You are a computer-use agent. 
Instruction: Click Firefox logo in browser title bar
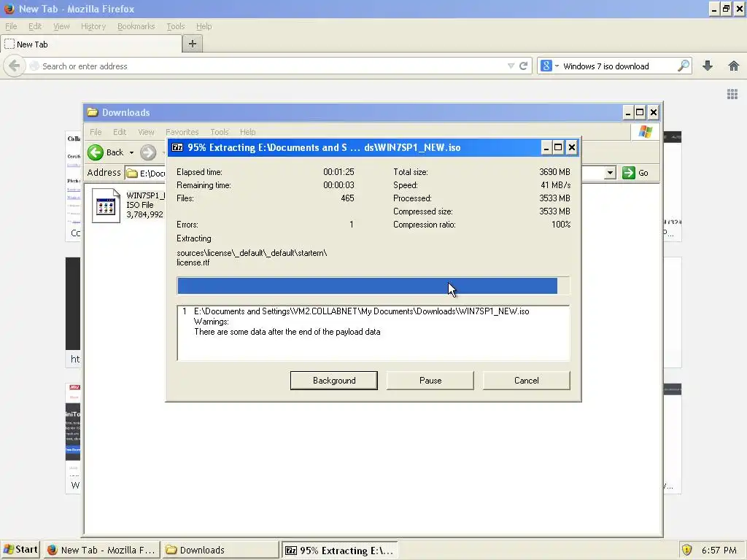[x=9, y=9]
